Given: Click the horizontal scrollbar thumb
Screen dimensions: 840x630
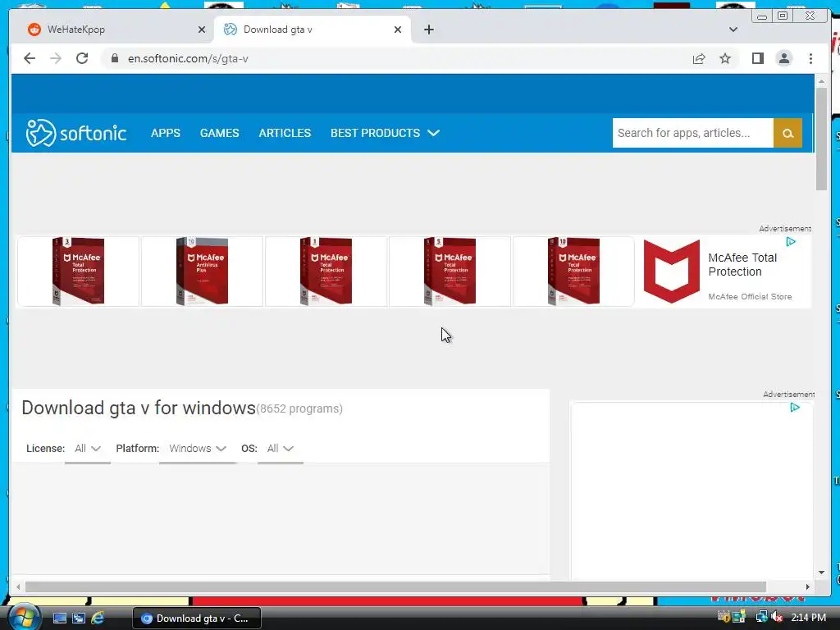Looking at the screenshot, I should click(395, 587).
